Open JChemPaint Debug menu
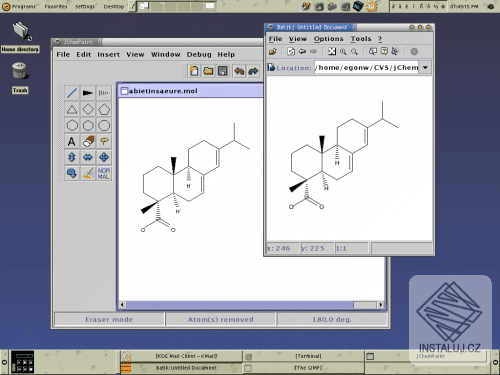 point(199,54)
